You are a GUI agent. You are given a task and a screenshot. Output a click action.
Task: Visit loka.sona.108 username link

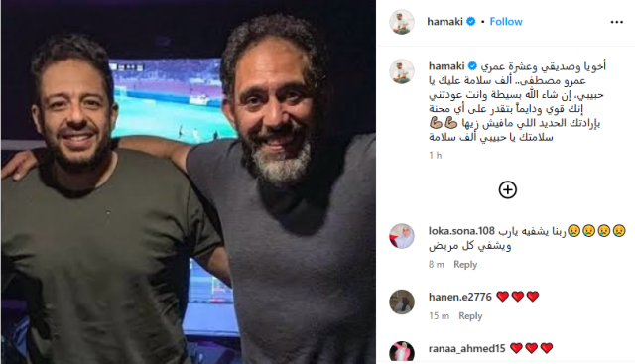tap(461, 231)
